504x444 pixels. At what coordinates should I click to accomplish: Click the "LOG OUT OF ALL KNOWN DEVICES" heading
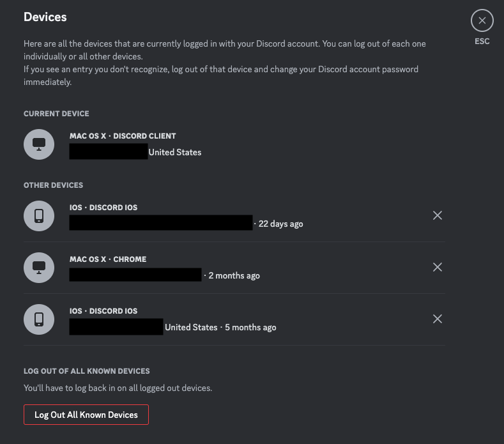pos(86,371)
